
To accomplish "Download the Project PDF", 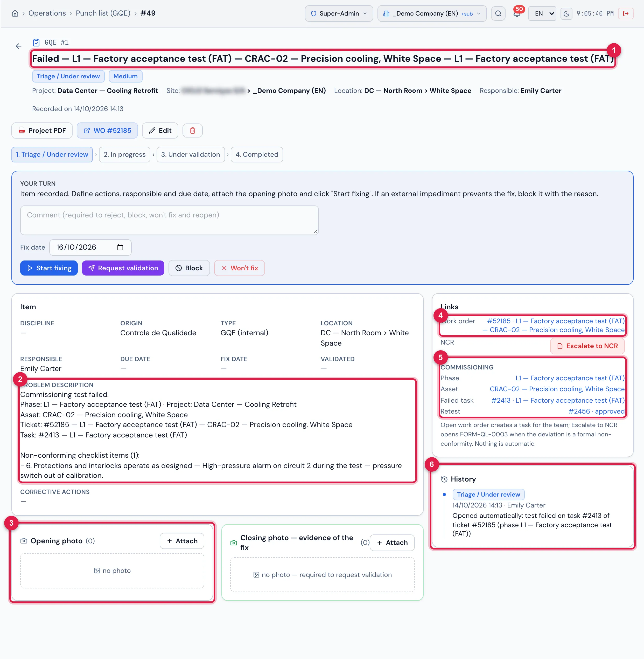I will click(x=42, y=131).
